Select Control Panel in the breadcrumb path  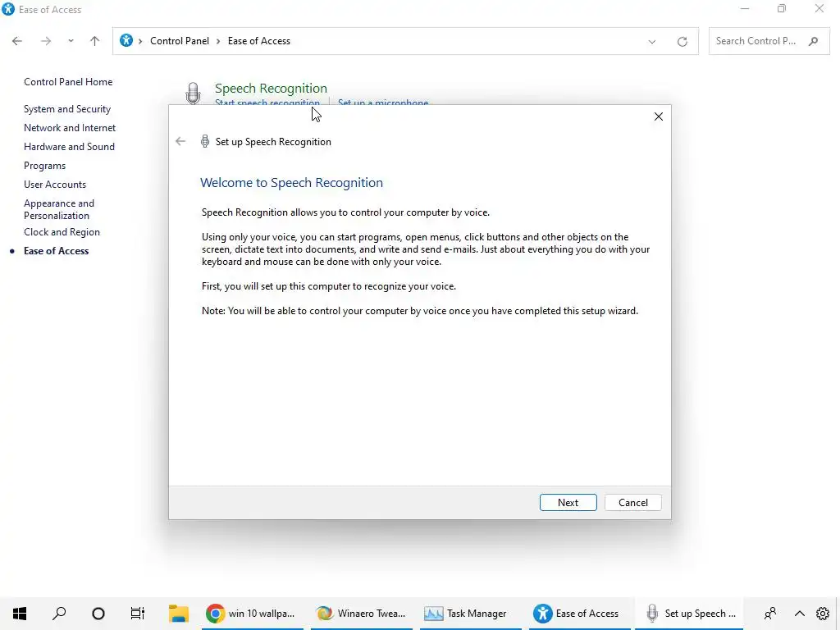pos(180,41)
